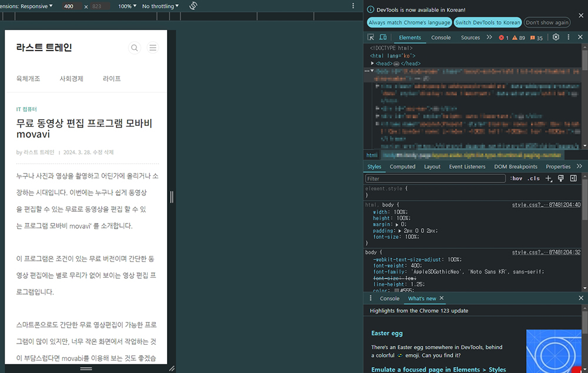This screenshot has height=373, width=588.
Task: Close the What's new tab
Action: [x=442, y=298]
